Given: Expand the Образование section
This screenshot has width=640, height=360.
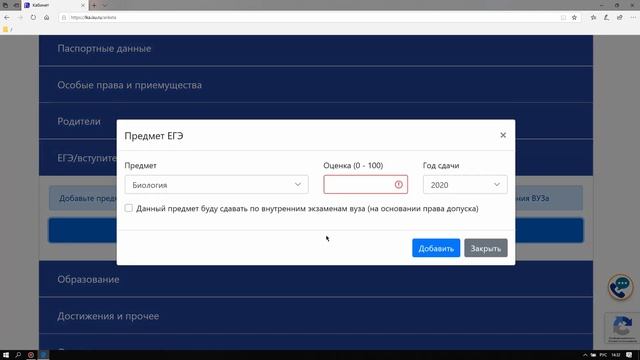Looking at the screenshot, I should tap(316, 279).
